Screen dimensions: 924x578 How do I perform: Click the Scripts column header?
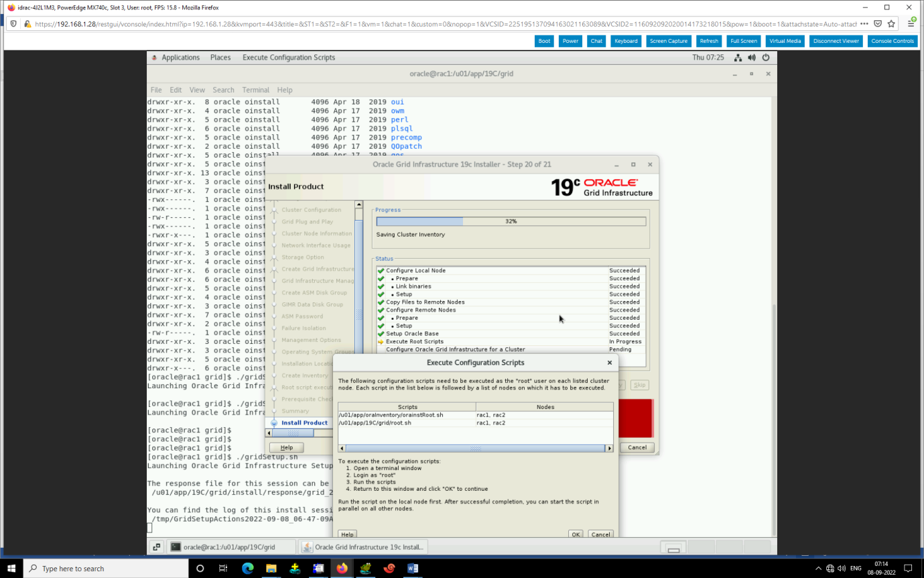pos(407,407)
